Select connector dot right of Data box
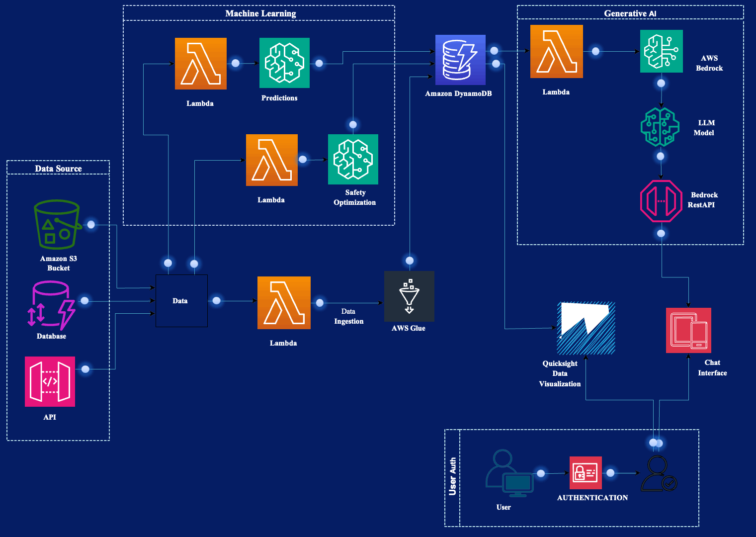Viewport: 756px width, 537px height. pyautogui.click(x=216, y=300)
